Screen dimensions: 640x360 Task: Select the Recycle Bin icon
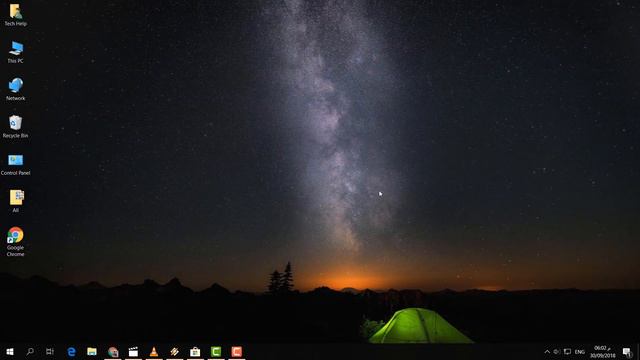point(16,127)
